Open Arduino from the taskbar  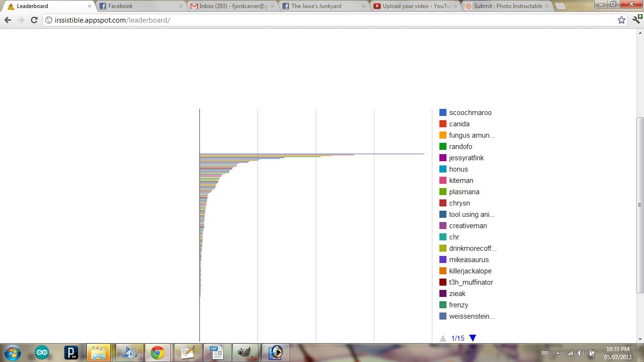pyautogui.click(x=42, y=353)
